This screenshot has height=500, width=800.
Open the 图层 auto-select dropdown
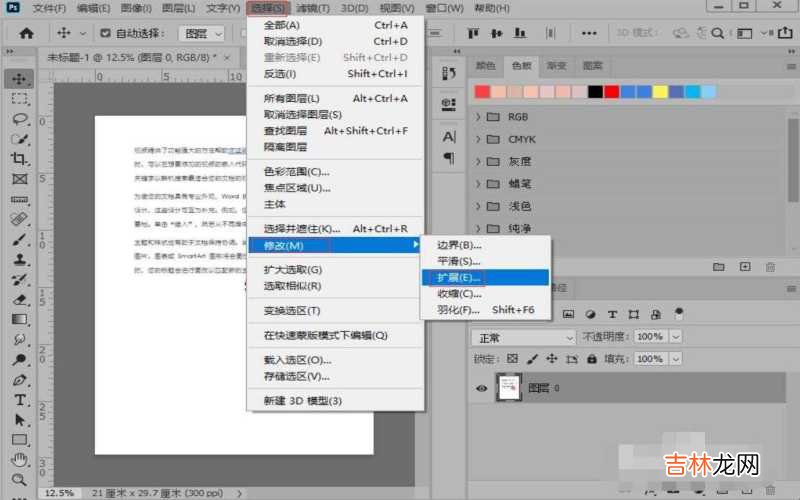(x=202, y=34)
